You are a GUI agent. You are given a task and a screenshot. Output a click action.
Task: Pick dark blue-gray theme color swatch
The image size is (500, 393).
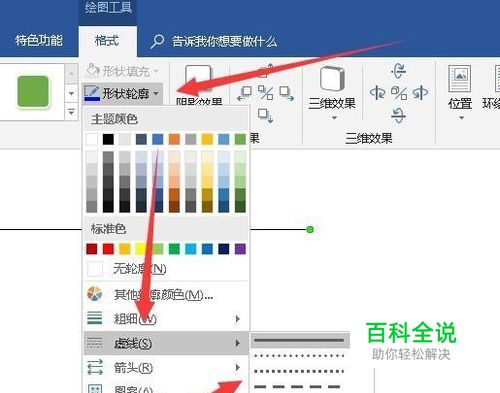tap(141, 139)
